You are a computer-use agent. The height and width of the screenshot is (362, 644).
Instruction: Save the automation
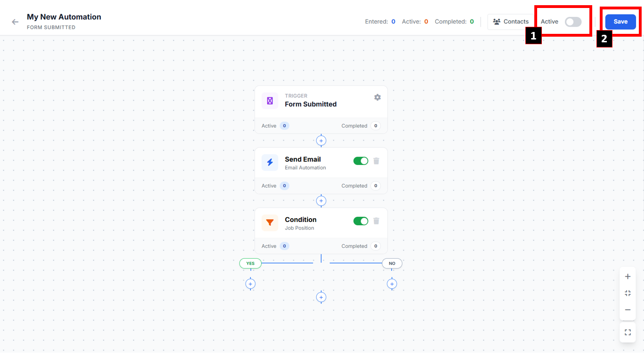tap(620, 22)
